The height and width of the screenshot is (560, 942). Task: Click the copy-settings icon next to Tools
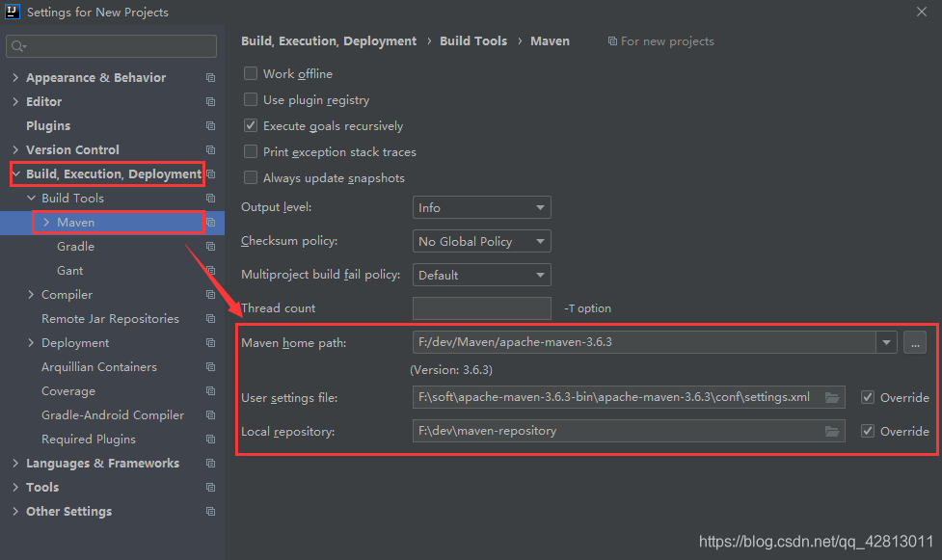click(x=210, y=487)
